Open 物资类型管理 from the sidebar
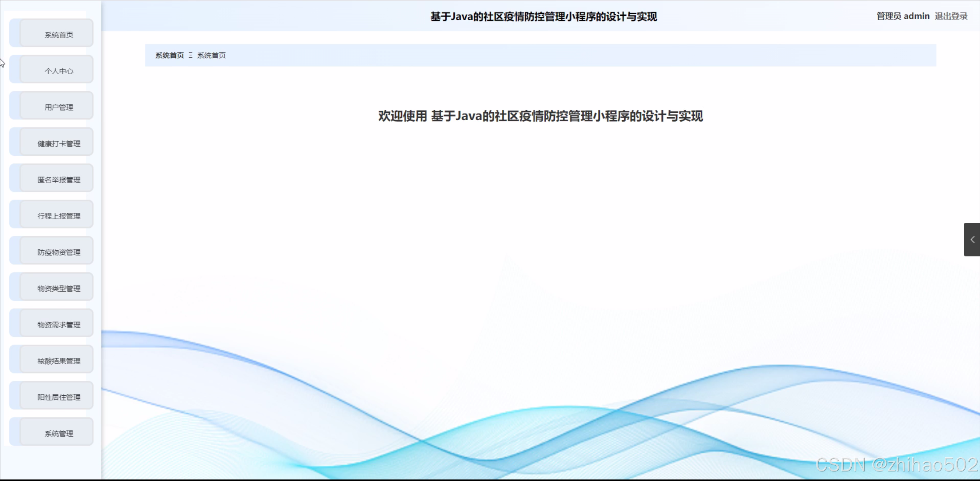The width and height of the screenshot is (980, 481). [59, 288]
